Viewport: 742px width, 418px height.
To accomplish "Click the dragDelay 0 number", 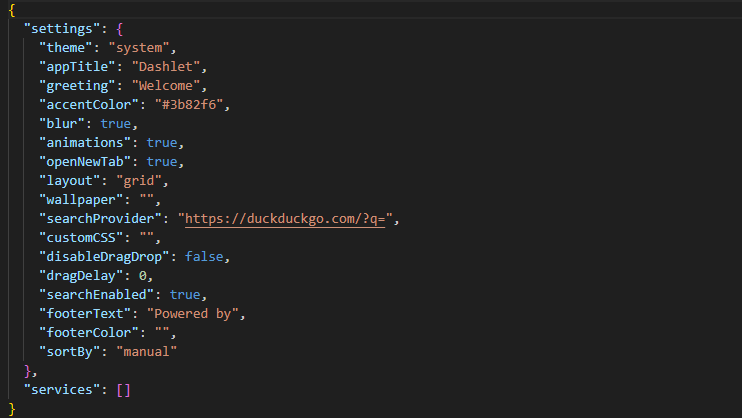I will [143, 275].
